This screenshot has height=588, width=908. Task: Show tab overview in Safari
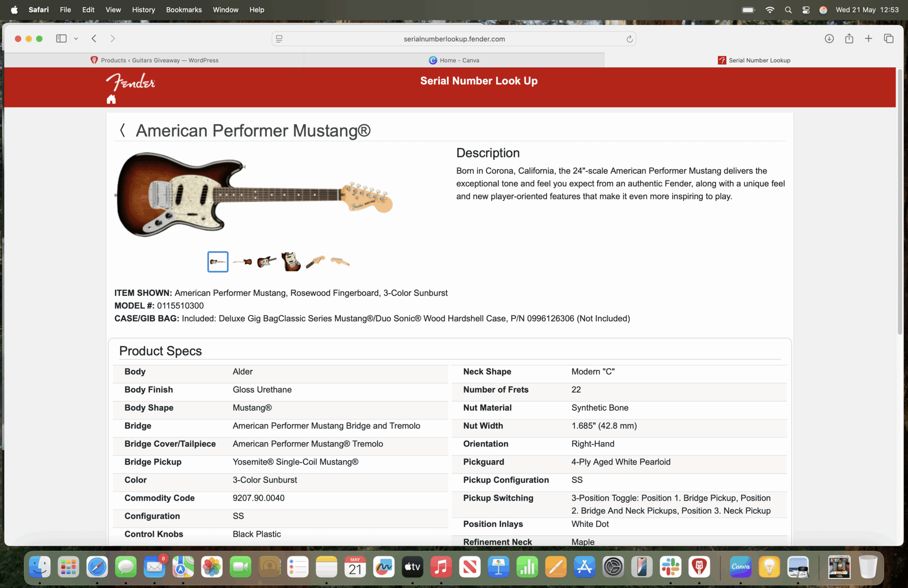pyautogui.click(x=888, y=39)
